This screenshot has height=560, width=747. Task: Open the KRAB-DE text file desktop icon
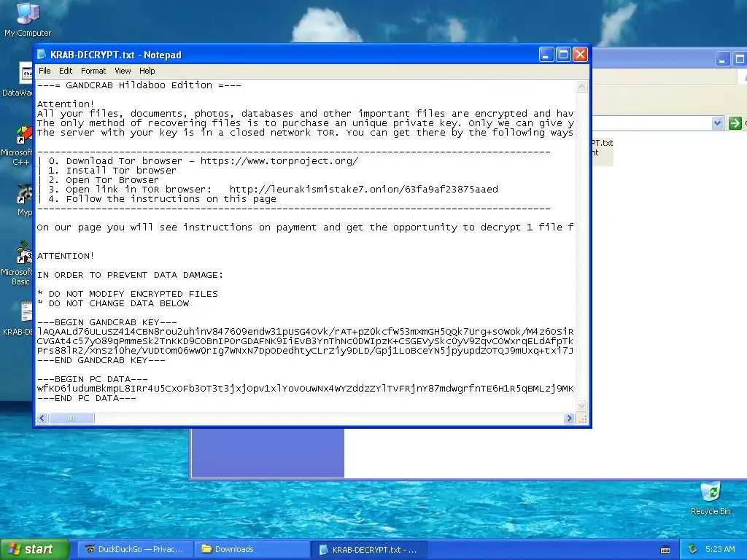[19, 318]
